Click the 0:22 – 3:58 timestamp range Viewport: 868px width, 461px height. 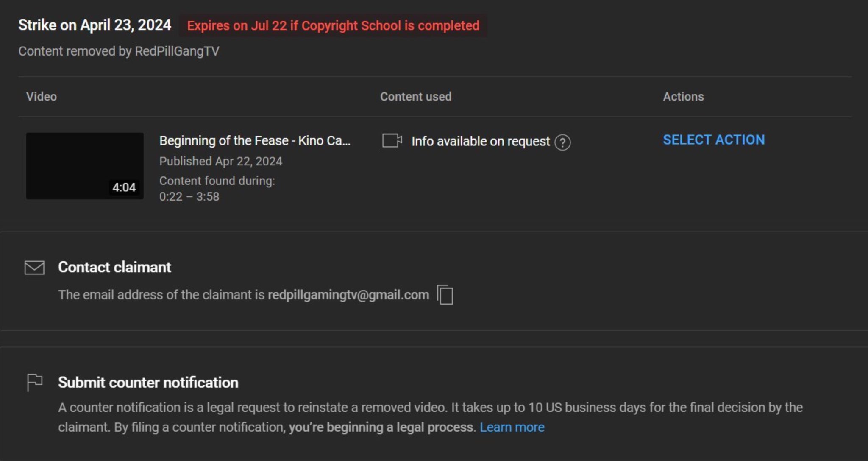189,197
